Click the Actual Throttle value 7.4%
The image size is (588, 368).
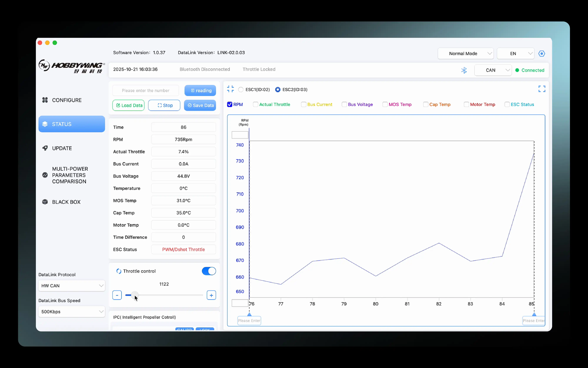pos(183,152)
